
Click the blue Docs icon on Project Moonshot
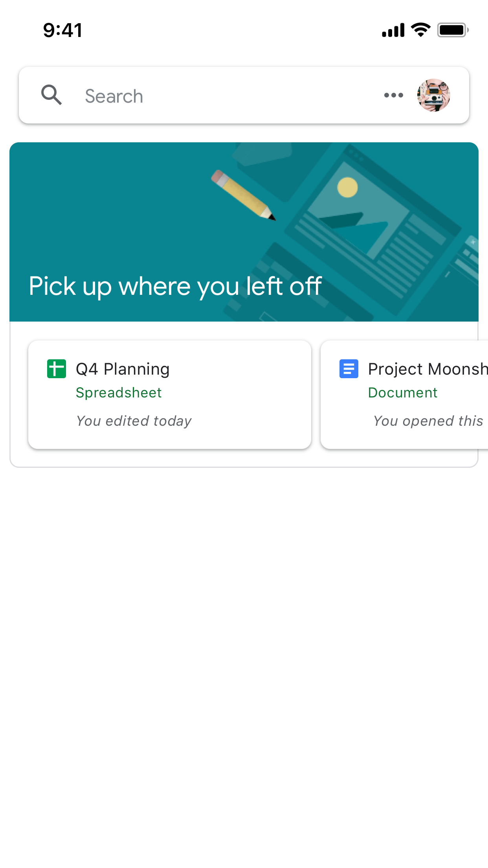349,369
